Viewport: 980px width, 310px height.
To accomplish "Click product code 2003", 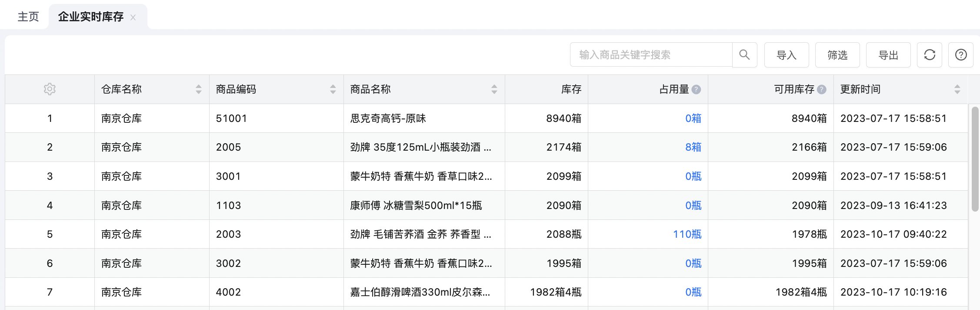I will coord(228,234).
